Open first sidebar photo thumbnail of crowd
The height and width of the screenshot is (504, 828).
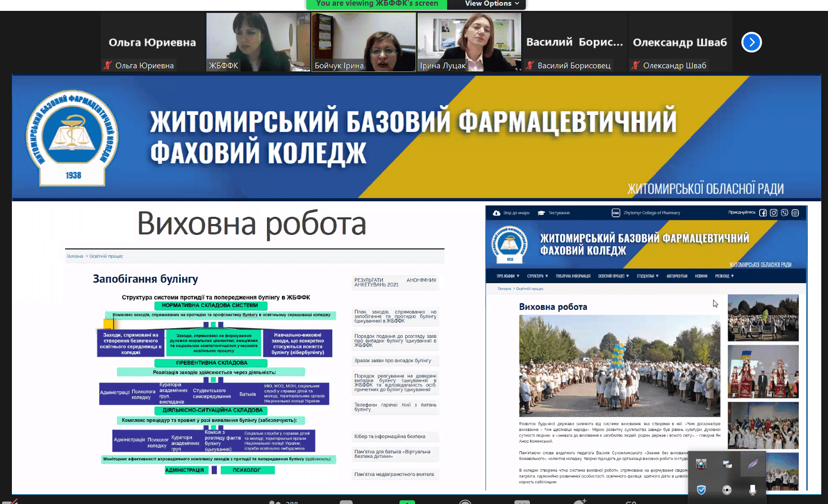763,318
